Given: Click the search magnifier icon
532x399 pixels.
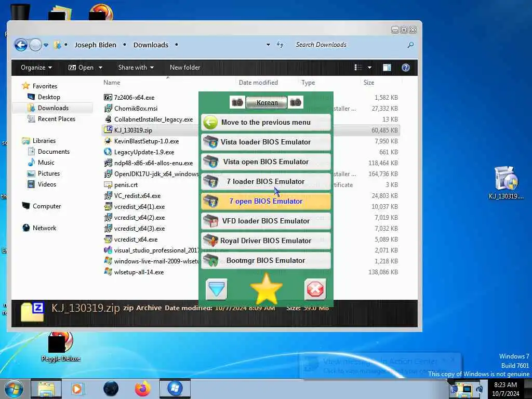Looking at the screenshot, I should click(410, 45).
